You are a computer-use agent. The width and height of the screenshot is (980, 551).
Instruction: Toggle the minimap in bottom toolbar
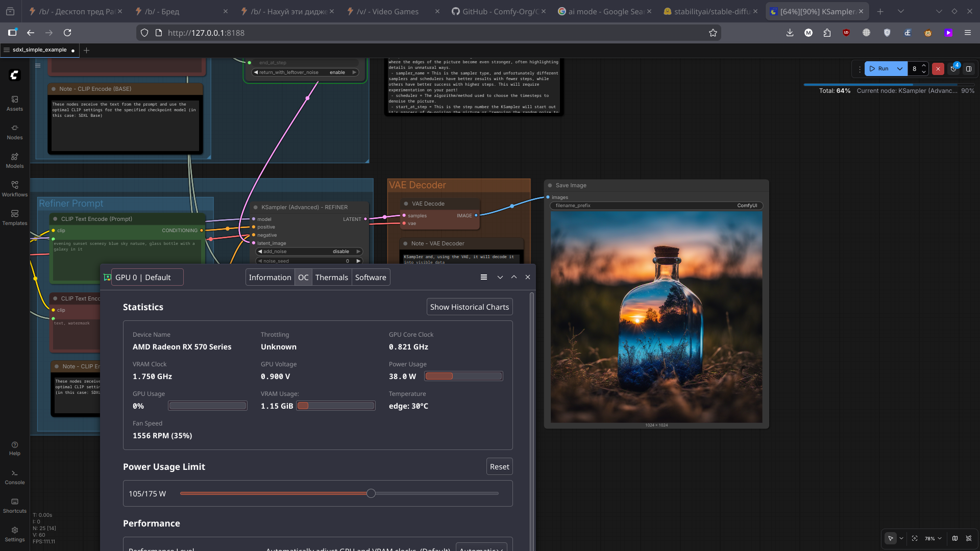tap(955, 538)
